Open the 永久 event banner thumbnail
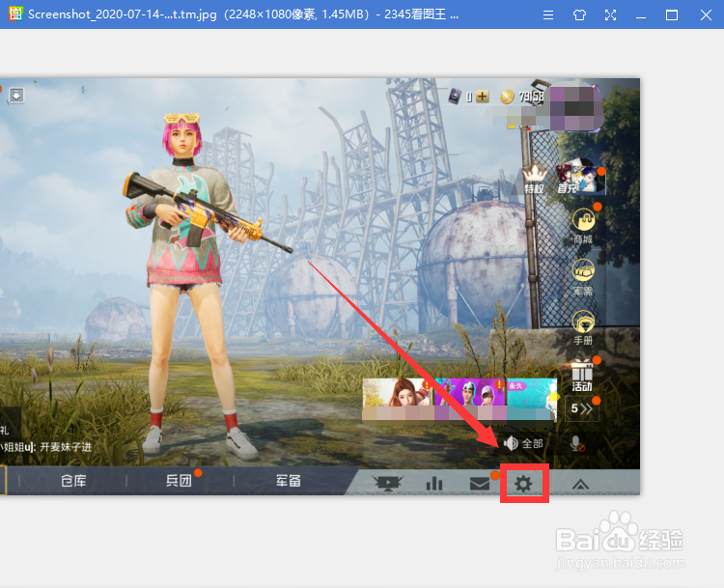This screenshot has width=724, height=588. pyautogui.click(x=532, y=399)
